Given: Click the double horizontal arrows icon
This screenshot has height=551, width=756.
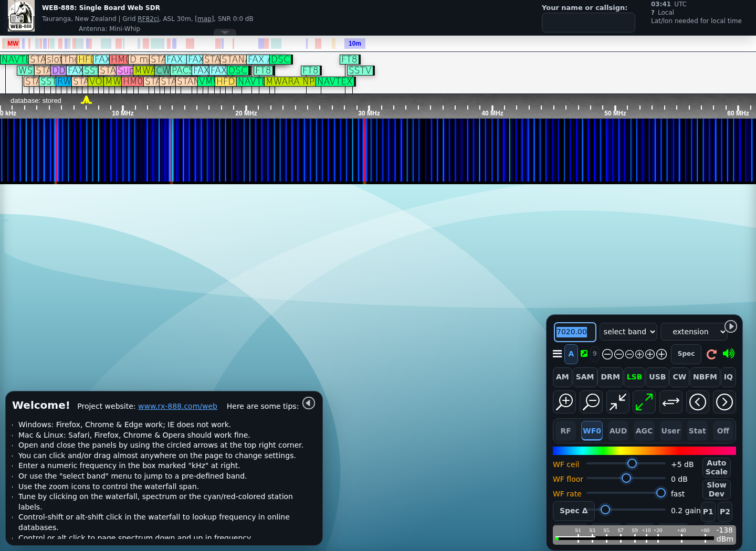Looking at the screenshot, I should coord(671,402).
